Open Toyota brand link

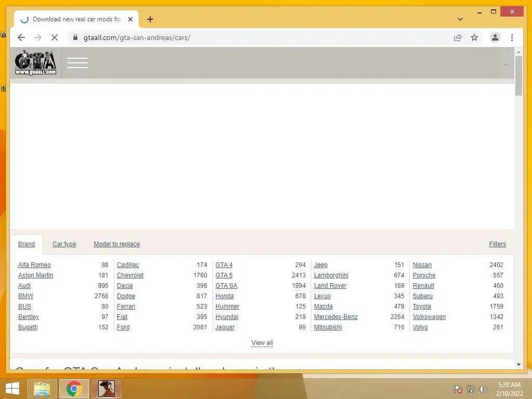(422, 307)
